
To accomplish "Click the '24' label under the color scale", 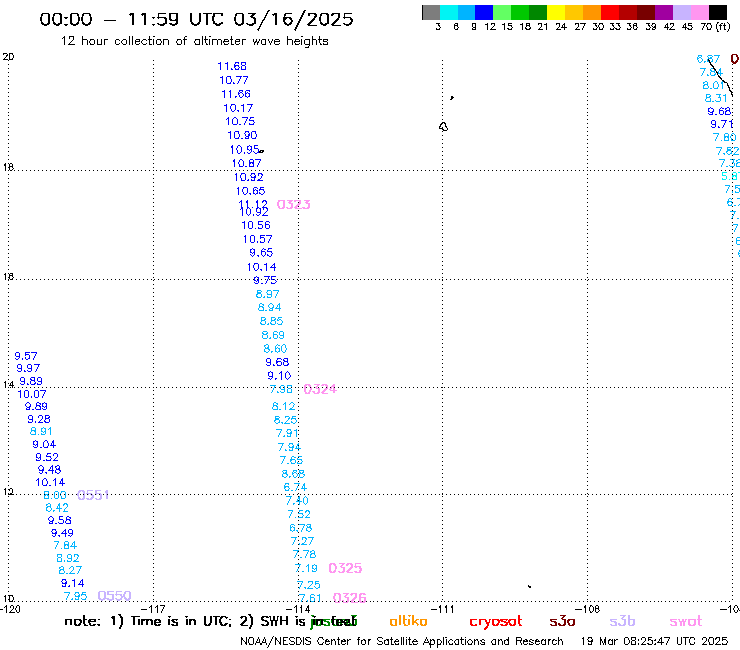I will 561,27.
